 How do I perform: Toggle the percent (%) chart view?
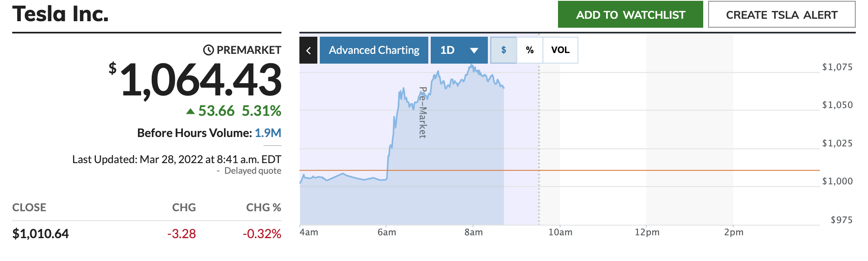point(530,50)
